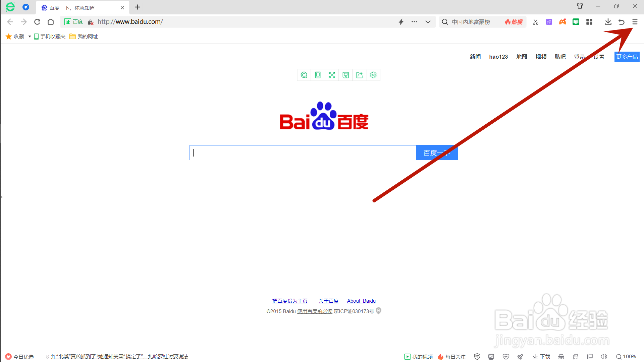
Task: Close the 百度一下 tab
Action: [122, 7]
